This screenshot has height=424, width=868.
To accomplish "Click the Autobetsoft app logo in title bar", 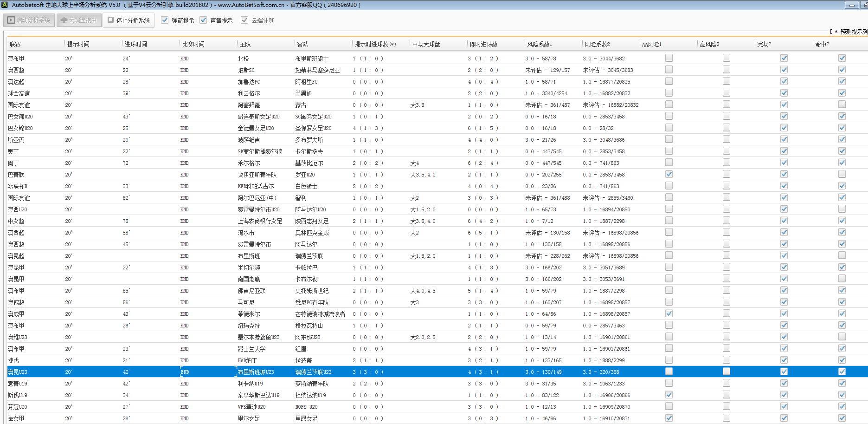I will 5,5.
